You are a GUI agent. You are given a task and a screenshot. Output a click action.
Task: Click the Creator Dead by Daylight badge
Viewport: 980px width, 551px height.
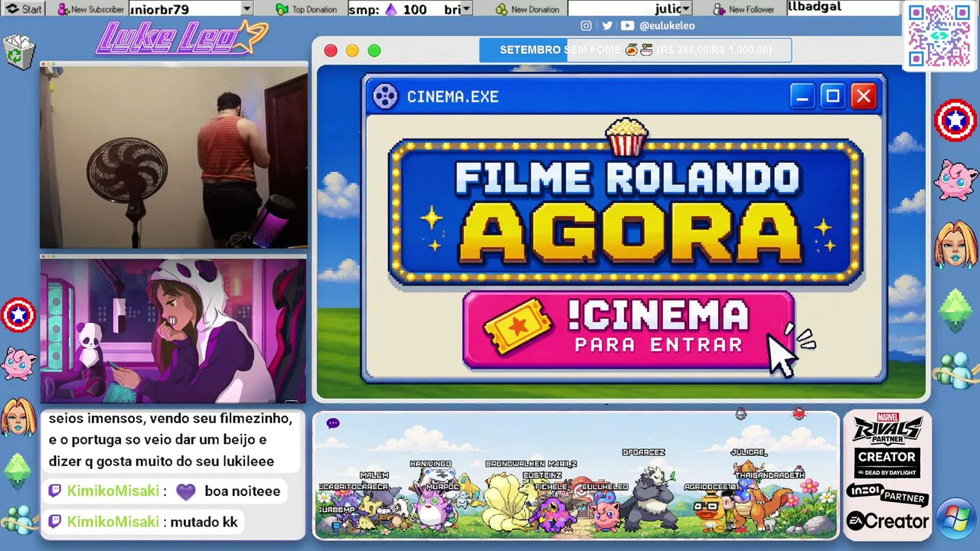click(x=887, y=463)
